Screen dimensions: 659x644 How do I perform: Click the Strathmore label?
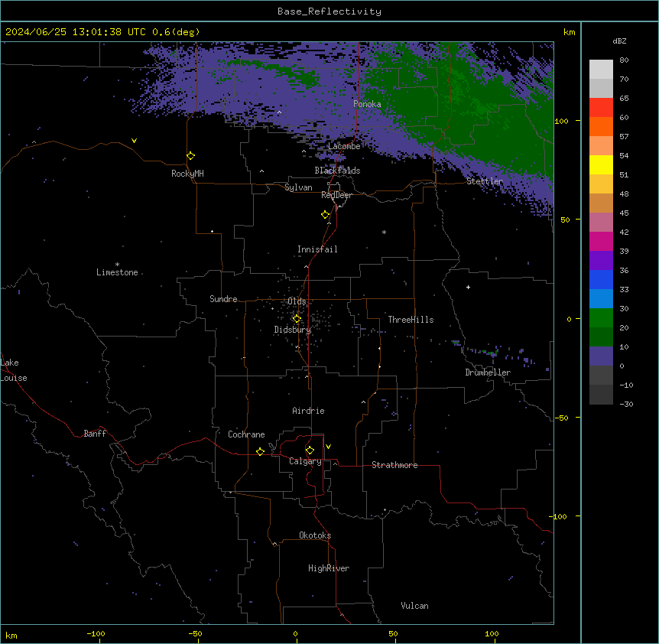pos(394,465)
